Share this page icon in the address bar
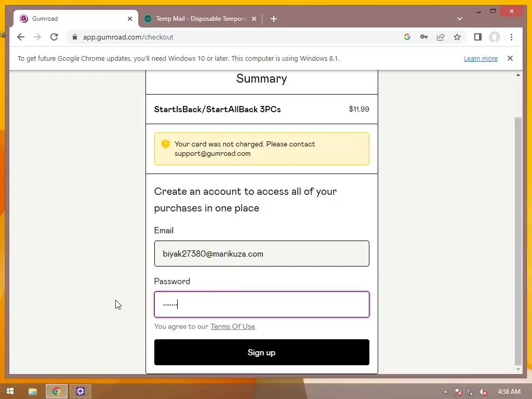Viewport: 532px width, 399px height. point(441,37)
